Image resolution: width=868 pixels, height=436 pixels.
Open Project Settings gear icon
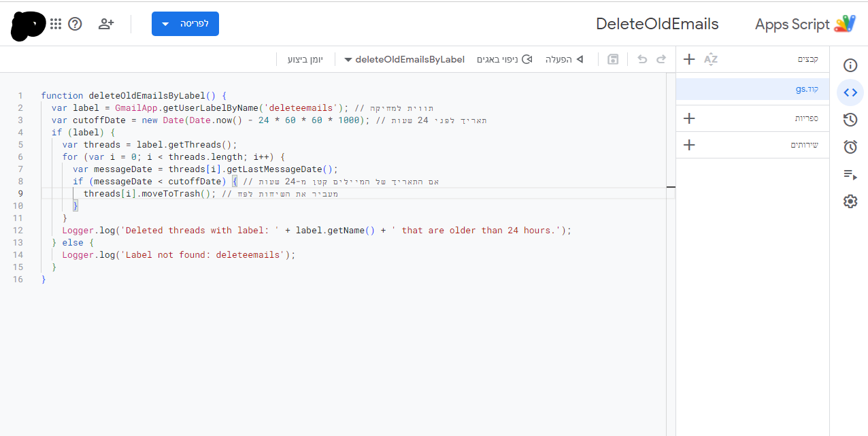tap(850, 201)
